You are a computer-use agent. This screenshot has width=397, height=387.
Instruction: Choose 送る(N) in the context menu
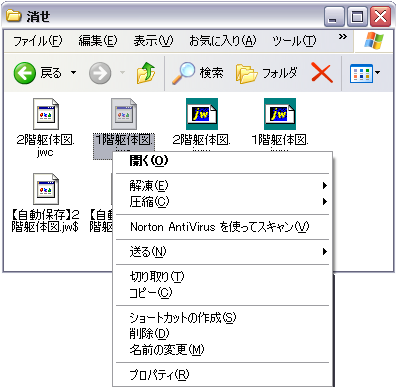coord(222,252)
